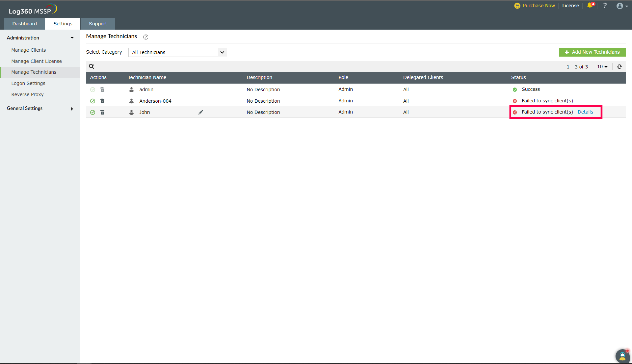Viewport: 632px width, 364px height.
Task: Delete technician Anderson-004 with the trash icon
Action: point(102,101)
